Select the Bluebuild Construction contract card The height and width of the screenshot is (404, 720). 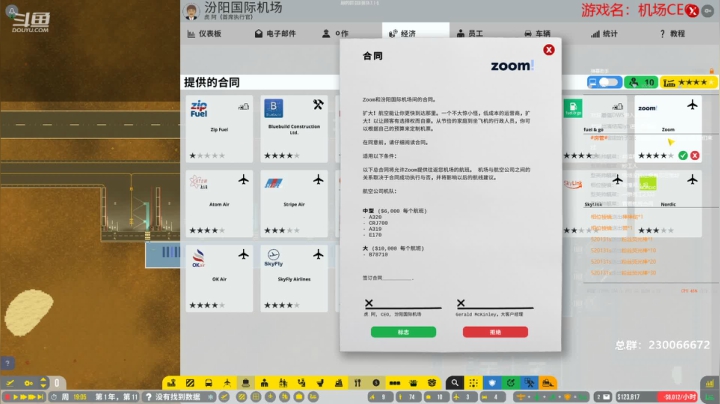294,129
